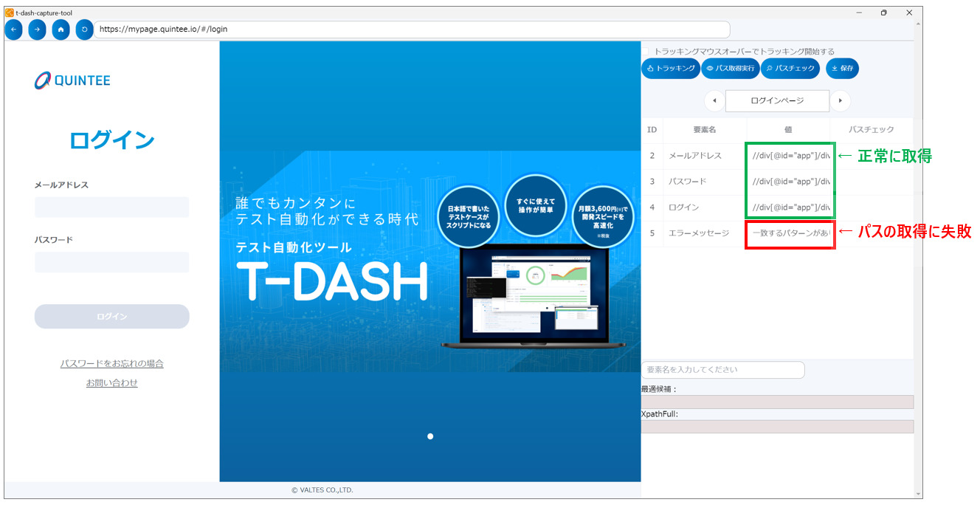Click the carousel indicator dot on banner
Image resolution: width=980 pixels, height=505 pixels.
pos(430,436)
